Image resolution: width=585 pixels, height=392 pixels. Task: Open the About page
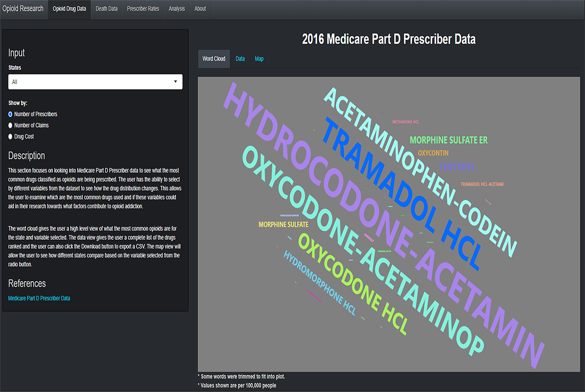click(x=200, y=9)
